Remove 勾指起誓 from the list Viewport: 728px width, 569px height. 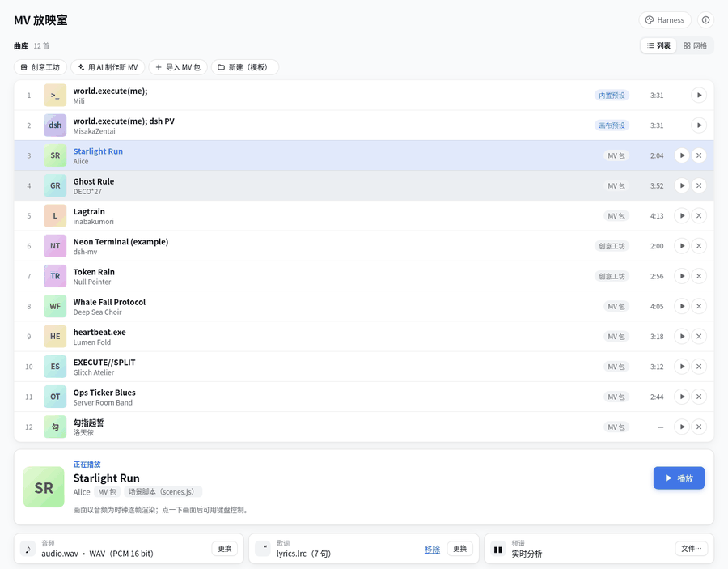[x=699, y=427]
